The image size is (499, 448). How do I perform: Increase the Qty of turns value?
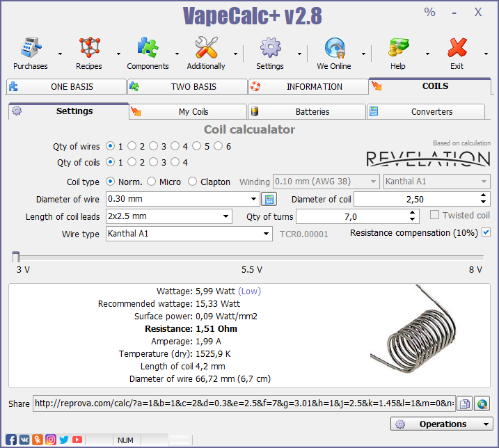[412, 213]
